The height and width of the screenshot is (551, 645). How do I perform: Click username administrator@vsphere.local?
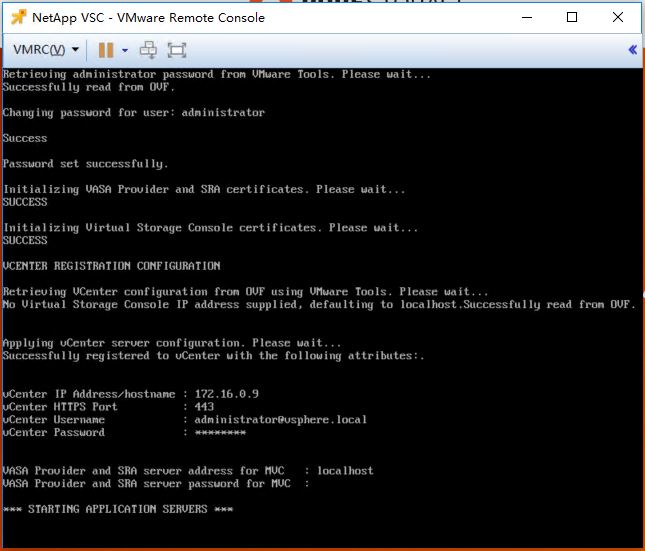coord(281,419)
